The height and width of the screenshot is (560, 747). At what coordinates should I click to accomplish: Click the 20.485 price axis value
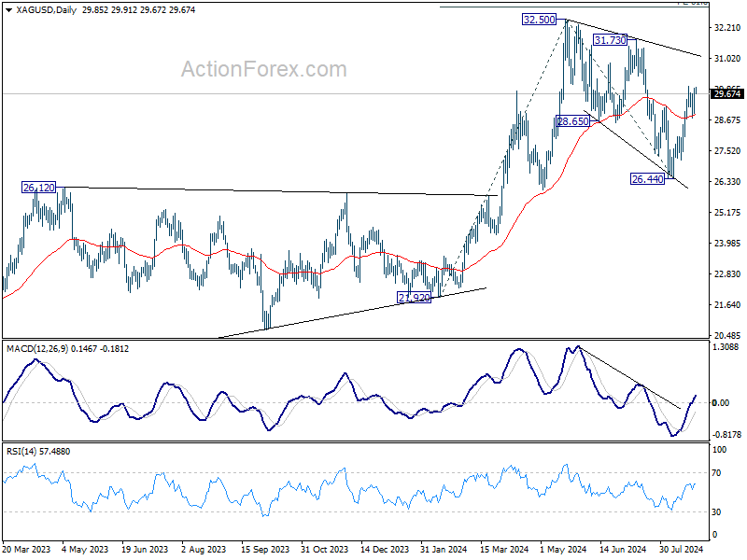727,335
